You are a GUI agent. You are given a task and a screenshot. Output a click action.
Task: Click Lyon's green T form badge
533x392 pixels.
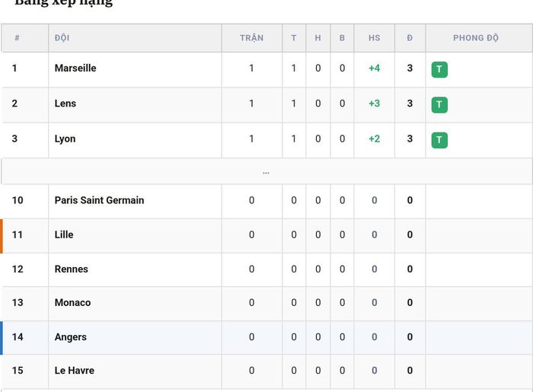pyautogui.click(x=439, y=140)
